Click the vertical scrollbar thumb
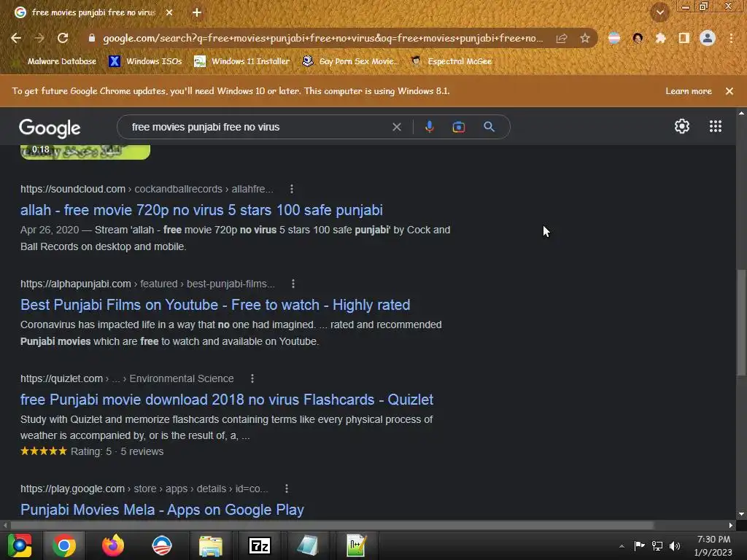 [x=741, y=323]
